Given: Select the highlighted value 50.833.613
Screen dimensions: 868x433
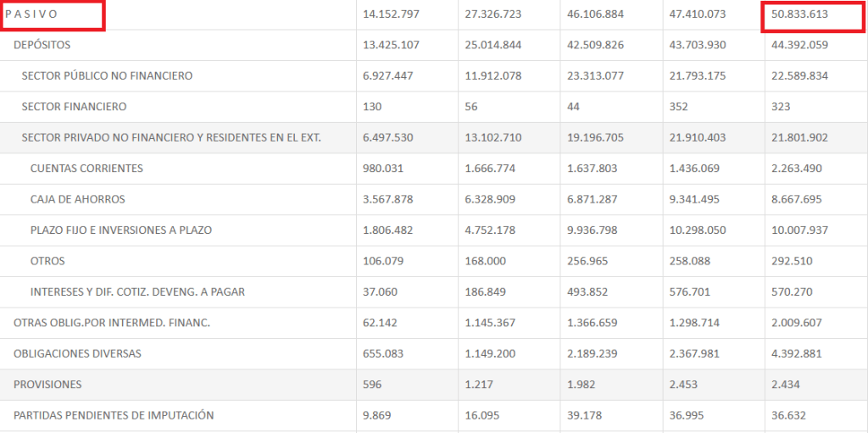Looking at the screenshot, I should pyautogui.click(x=799, y=14).
